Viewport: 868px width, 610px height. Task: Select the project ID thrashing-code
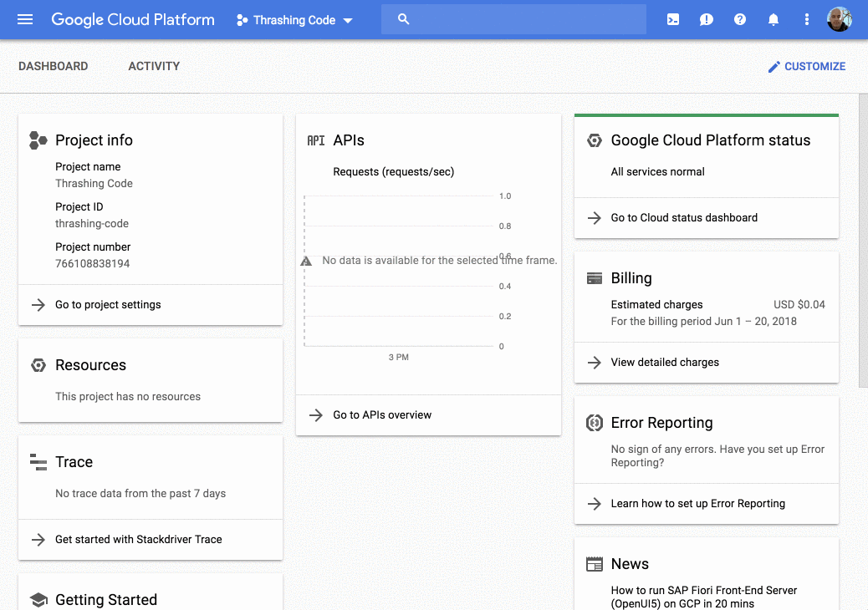[x=92, y=223]
